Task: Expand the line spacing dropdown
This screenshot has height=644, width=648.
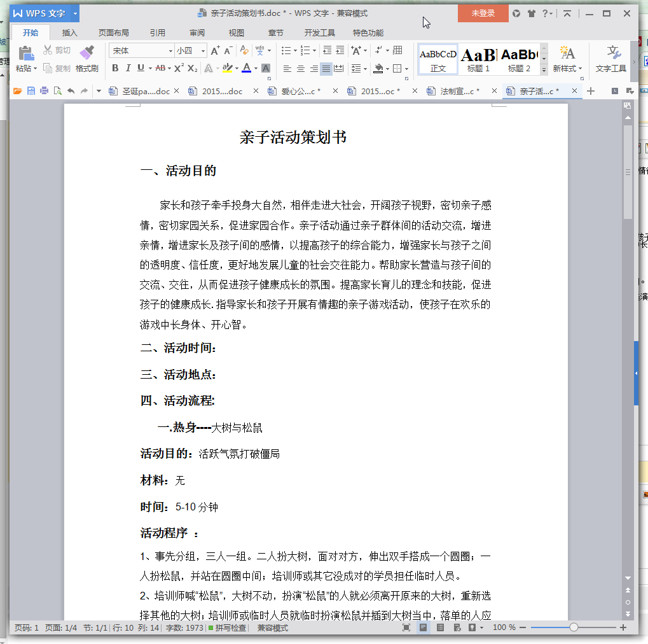Action: coord(365,69)
